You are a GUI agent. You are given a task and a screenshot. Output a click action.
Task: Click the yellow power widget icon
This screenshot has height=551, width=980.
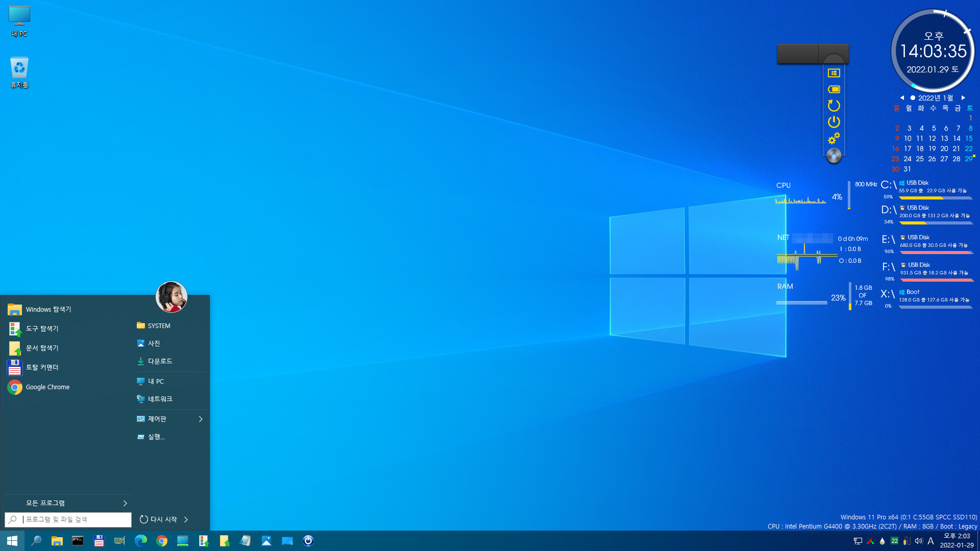click(834, 122)
